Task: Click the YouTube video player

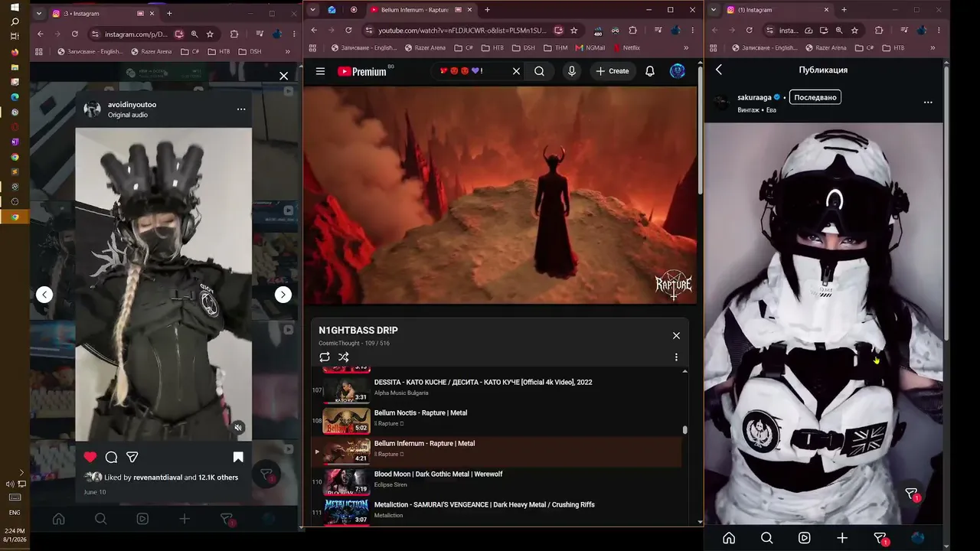Action: (x=500, y=195)
